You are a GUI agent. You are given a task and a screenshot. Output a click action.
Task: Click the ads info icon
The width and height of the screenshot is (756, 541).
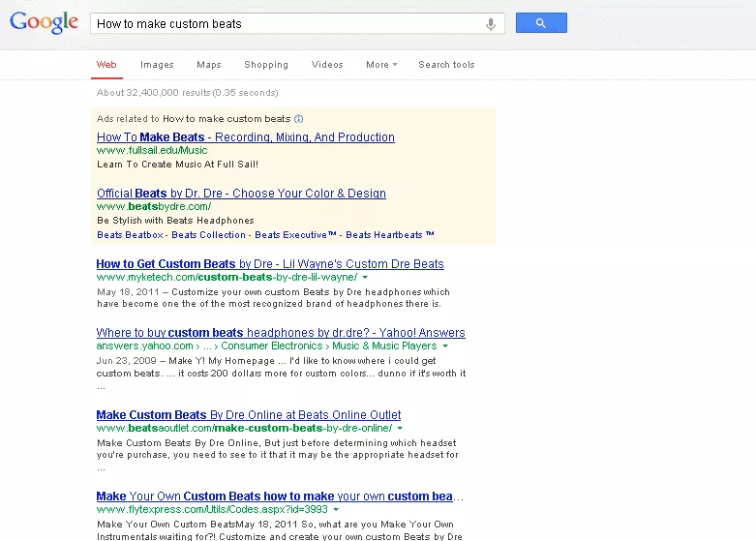298,119
